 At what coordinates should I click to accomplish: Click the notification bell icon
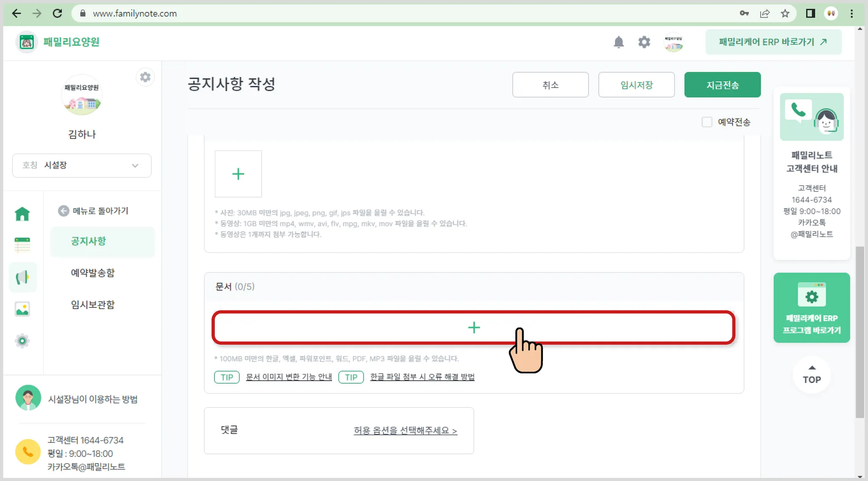[x=618, y=42]
